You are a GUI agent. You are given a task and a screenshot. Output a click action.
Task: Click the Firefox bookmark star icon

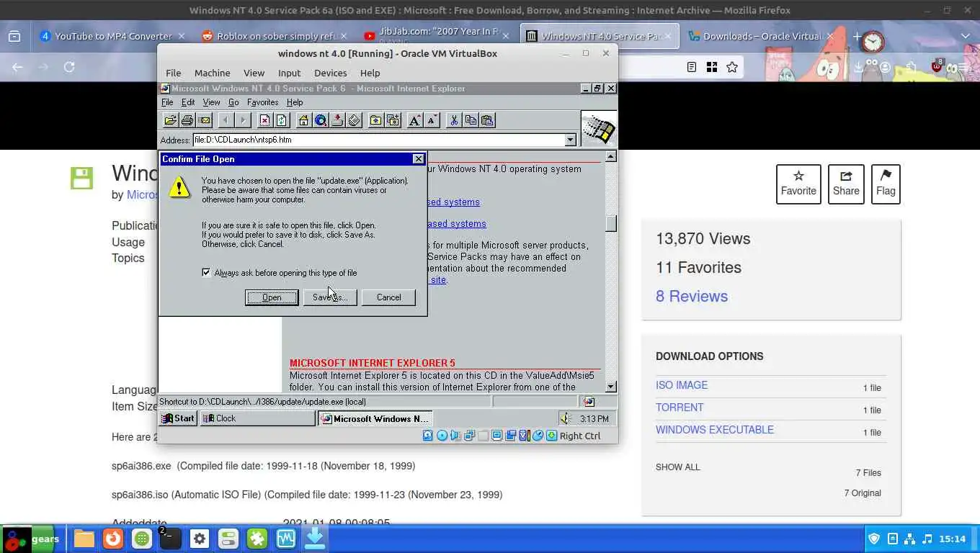(x=732, y=67)
